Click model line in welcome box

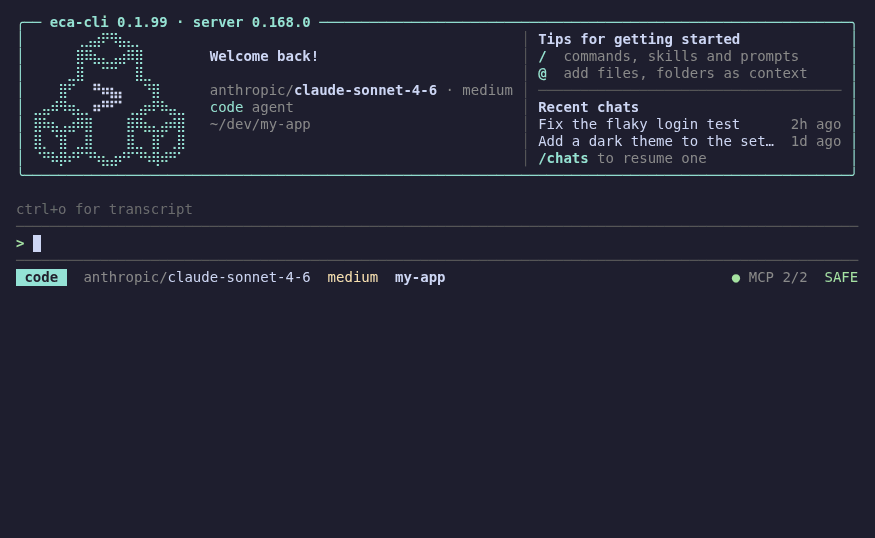pyautogui.click(x=361, y=90)
